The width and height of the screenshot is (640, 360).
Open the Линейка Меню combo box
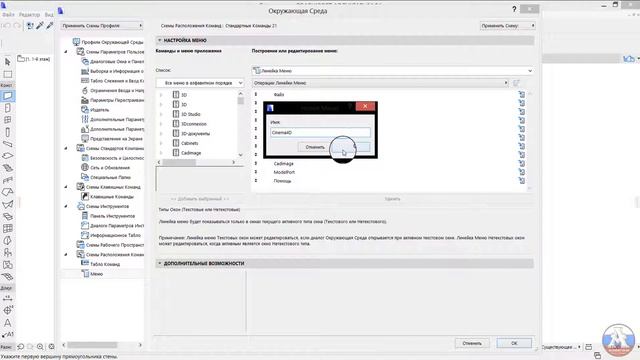(x=392, y=71)
